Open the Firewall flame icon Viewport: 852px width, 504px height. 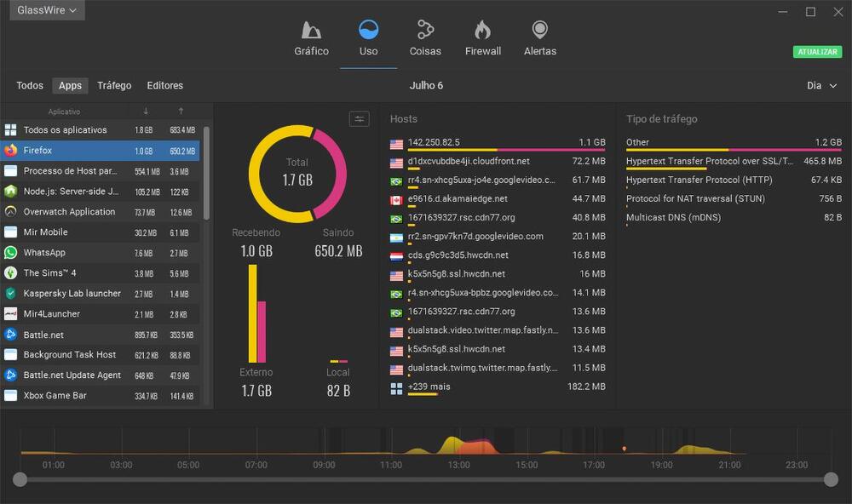[482, 31]
